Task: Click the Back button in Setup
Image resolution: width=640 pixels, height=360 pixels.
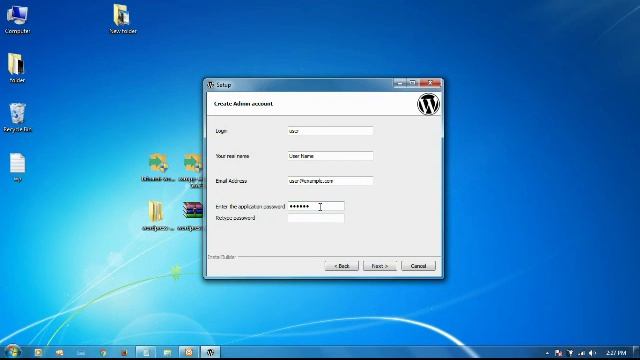Action: coord(342,266)
